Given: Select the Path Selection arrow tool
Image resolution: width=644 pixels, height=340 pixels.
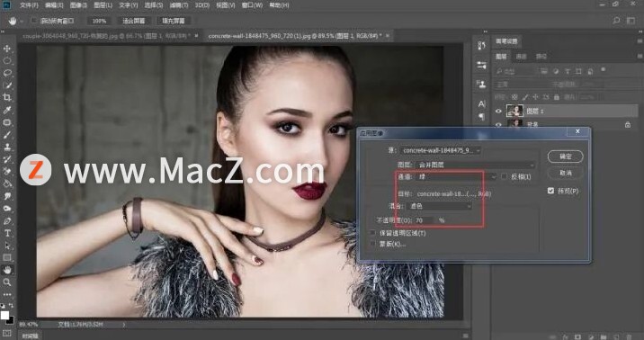Looking at the screenshot, I should coord(7,246).
